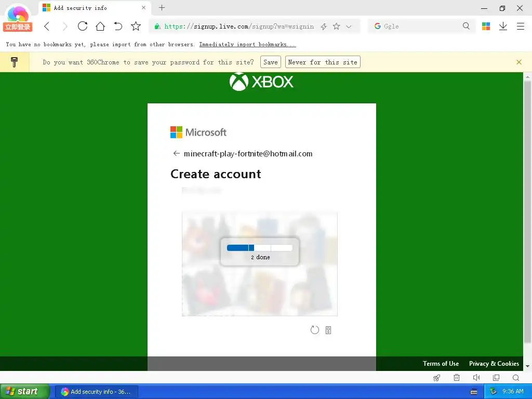532x399 pixels.
Task: Click the lightning speed mode icon
Action: click(324, 26)
